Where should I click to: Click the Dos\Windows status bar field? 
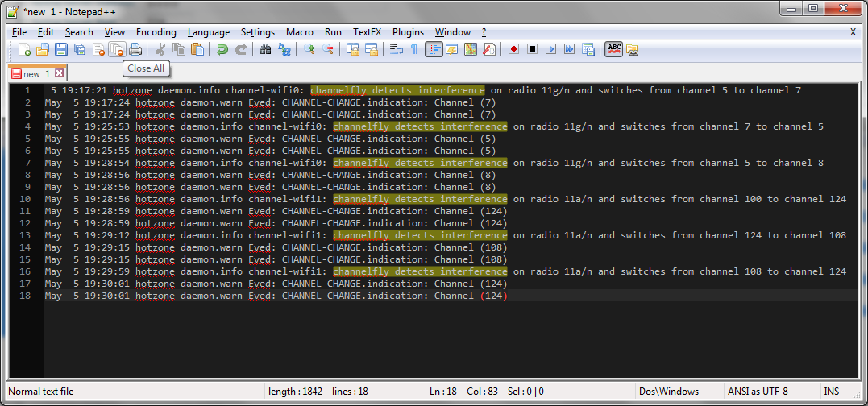click(678, 391)
